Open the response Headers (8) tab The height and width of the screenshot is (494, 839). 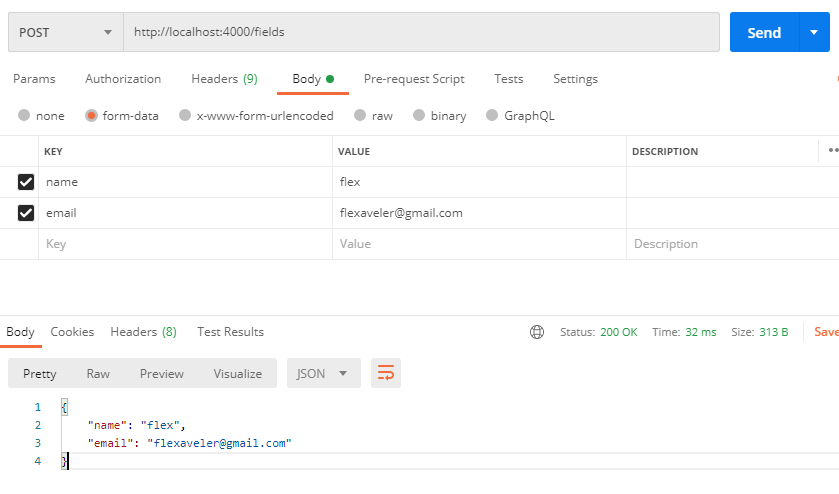[143, 332]
